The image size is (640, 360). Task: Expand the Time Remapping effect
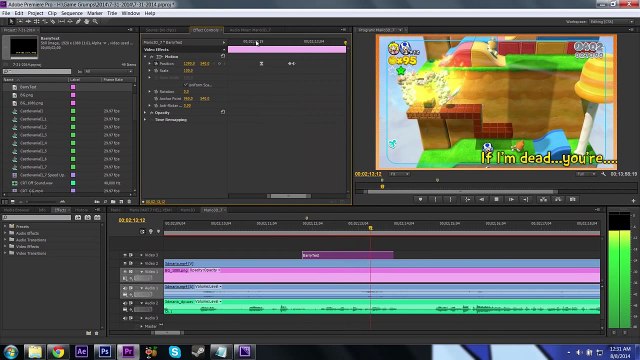click(145, 120)
